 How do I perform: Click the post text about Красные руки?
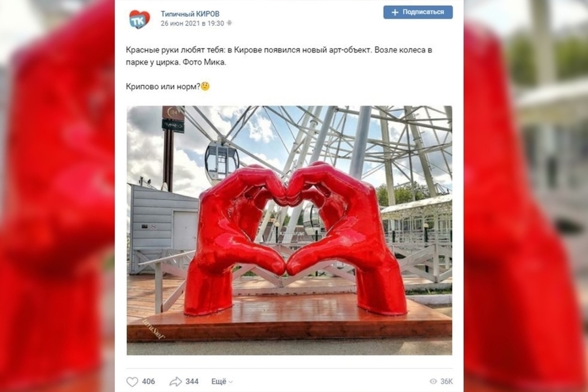click(279, 56)
